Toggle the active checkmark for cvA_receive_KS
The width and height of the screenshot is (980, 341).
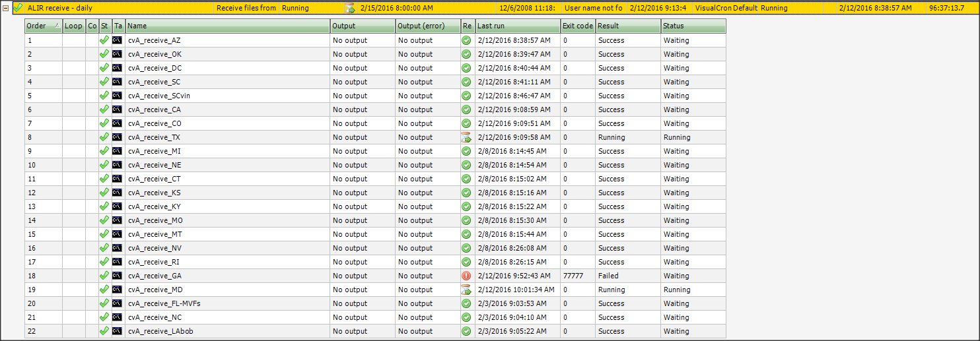[x=104, y=193]
